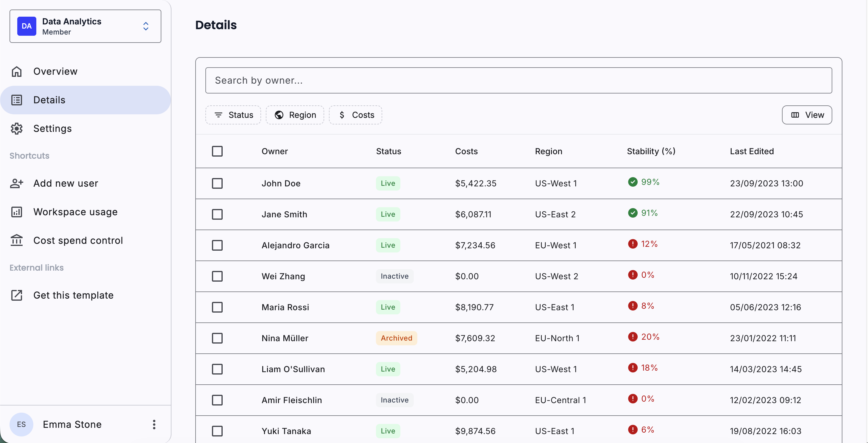Open the Costs filter button
Viewport: 868px width, 443px height.
355,115
